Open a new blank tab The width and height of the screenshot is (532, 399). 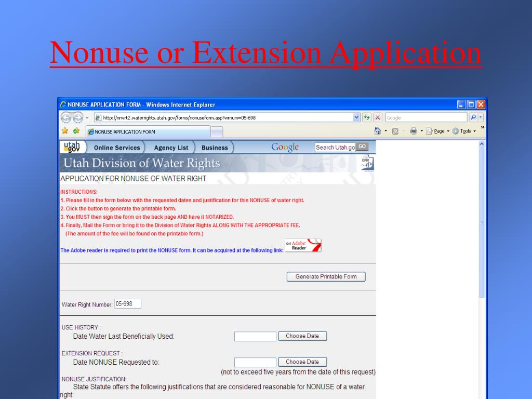point(217,132)
